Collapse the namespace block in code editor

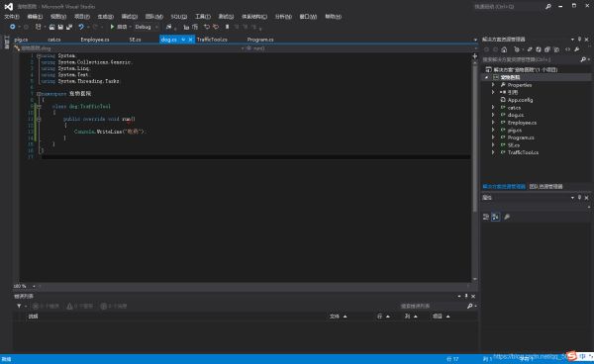point(39,93)
